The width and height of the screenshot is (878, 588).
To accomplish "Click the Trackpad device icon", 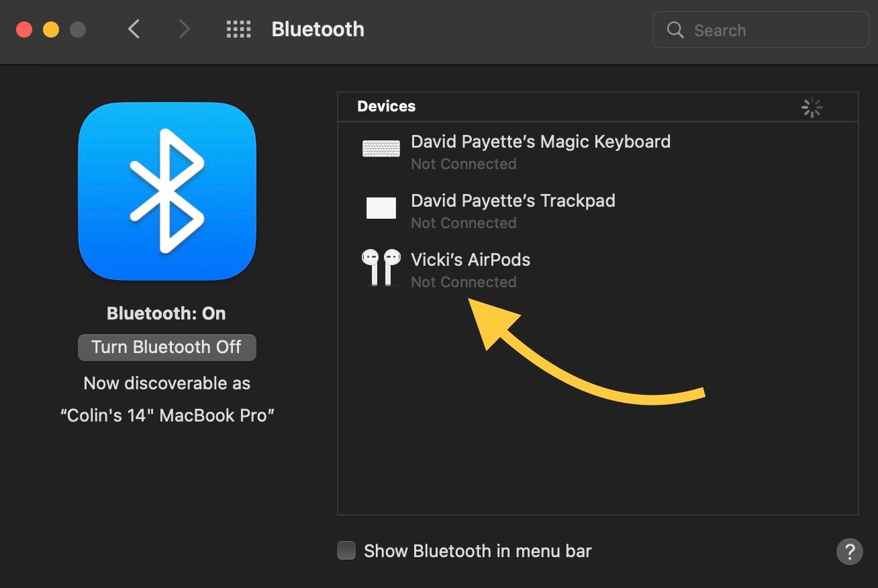I will [381, 208].
